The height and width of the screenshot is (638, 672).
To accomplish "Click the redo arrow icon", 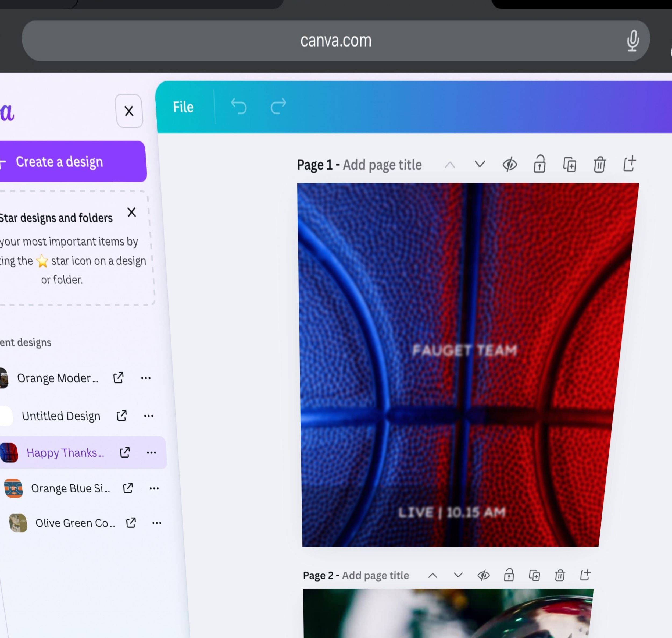I will click(278, 107).
